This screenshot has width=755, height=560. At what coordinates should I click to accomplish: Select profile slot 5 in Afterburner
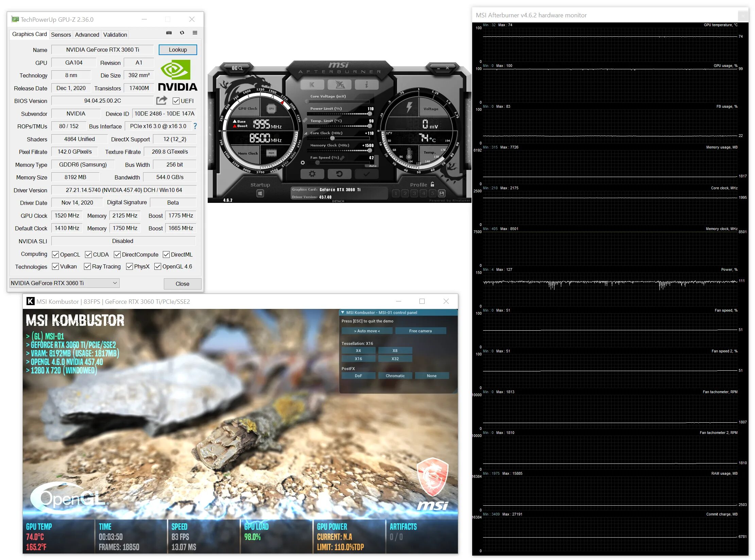tap(432, 193)
